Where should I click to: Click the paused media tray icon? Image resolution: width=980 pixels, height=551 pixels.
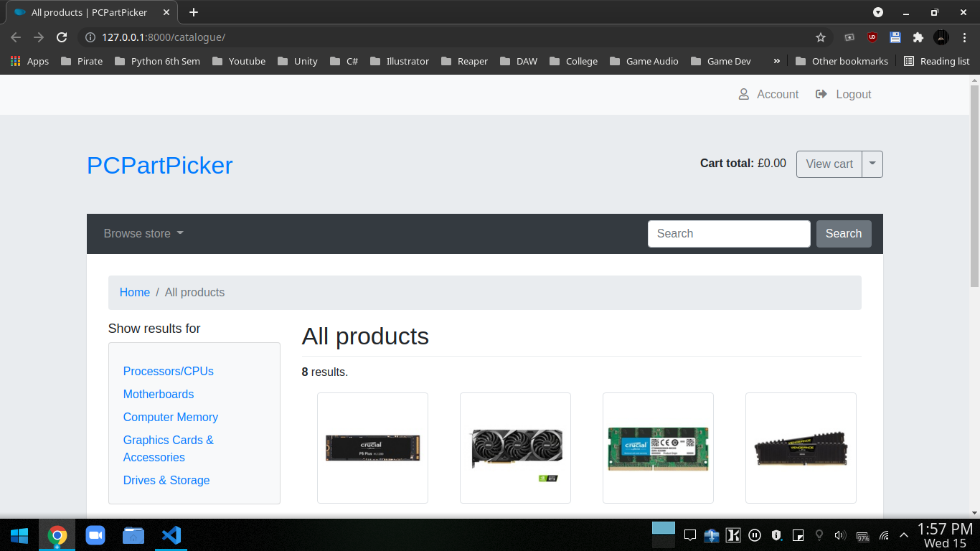click(x=755, y=535)
